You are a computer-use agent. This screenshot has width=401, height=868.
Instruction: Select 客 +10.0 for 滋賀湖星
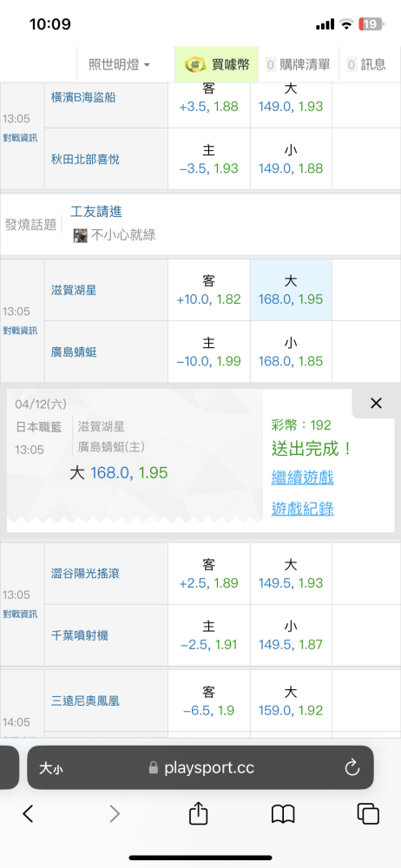(209, 290)
